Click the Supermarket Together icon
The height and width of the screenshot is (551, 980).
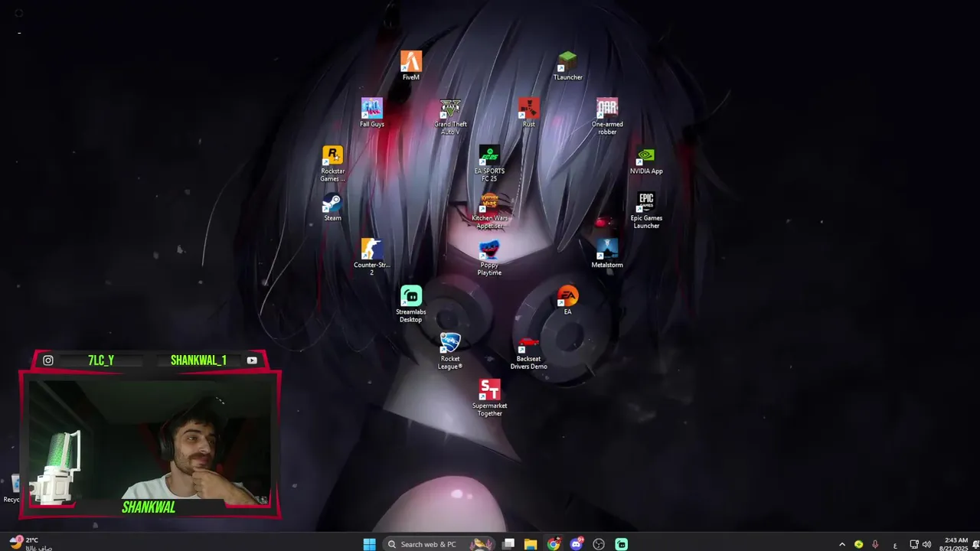(x=489, y=398)
